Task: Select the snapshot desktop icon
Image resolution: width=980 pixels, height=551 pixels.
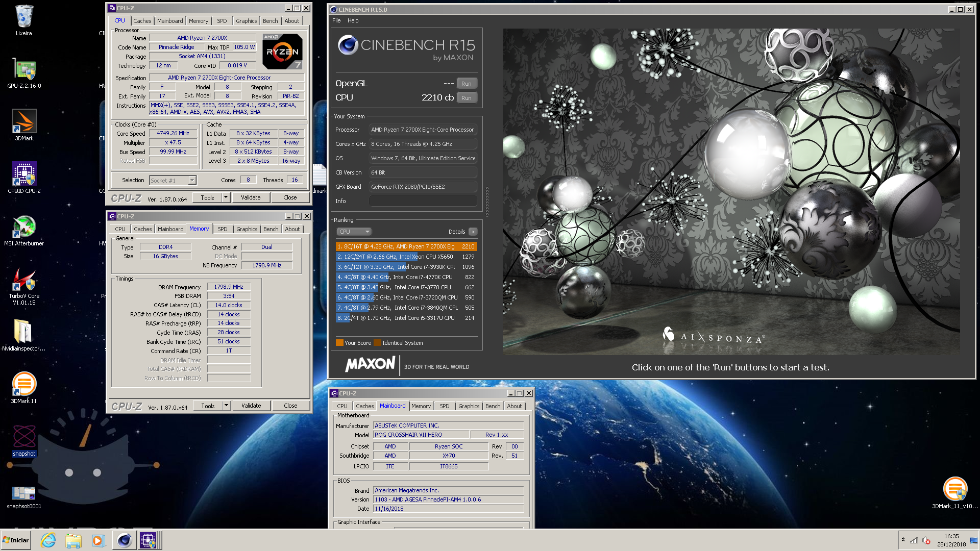Action: tap(24, 441)
